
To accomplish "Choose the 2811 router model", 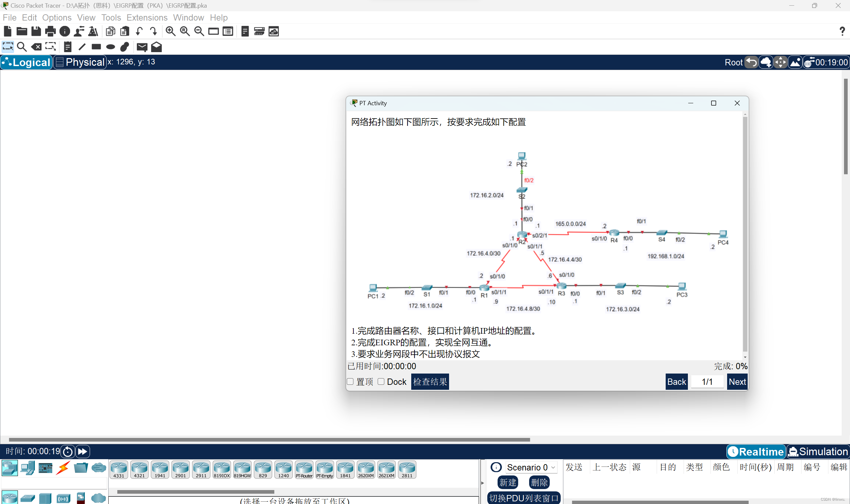I will pos(407,469).
